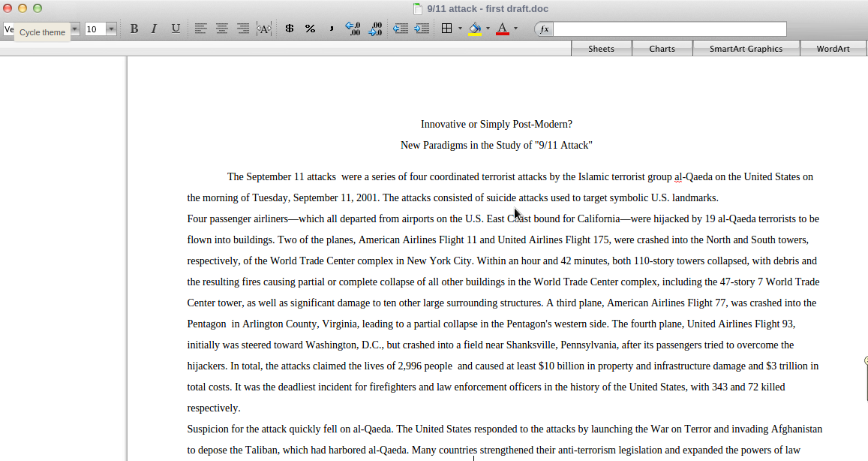The width and height of the screenshot is (868, 461).
Task: Toggle italic formatting
Action: (154, 29)
